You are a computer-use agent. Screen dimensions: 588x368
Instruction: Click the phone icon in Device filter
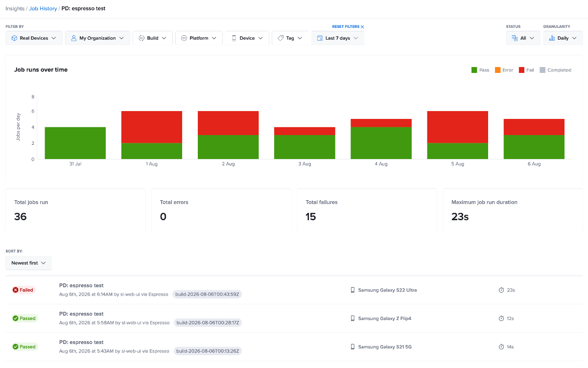coord(234,38)
